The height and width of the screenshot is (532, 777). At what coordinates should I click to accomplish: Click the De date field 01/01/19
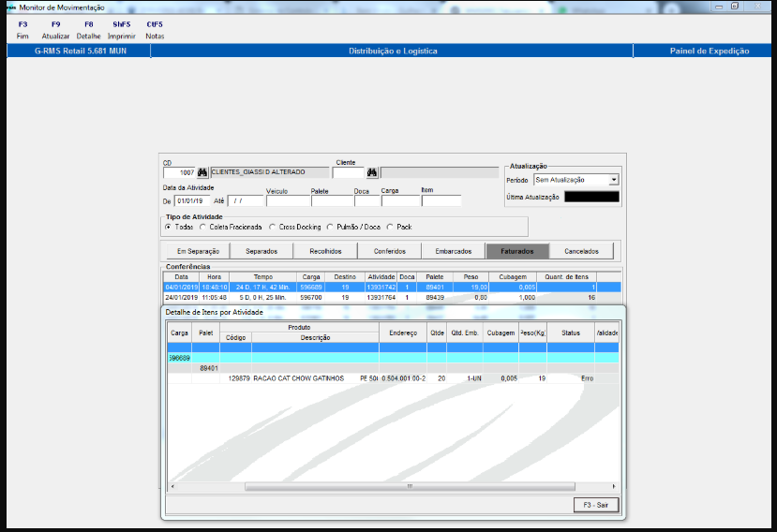click(x=192, y=201)
